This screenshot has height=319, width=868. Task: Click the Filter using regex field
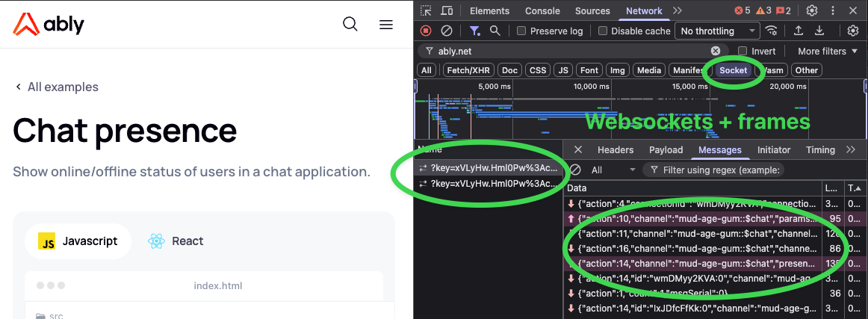pyautogui.click(x=714, y=170)
